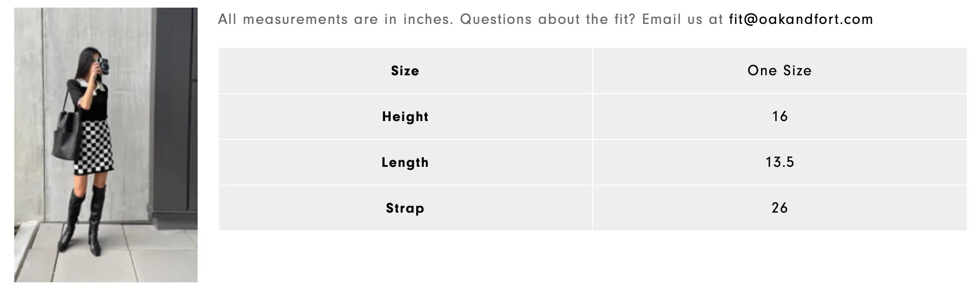Select the "Size" header cell

[405, 71]
